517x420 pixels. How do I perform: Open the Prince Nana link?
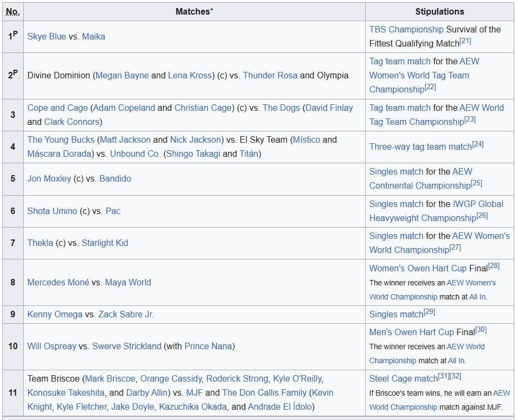208,346
